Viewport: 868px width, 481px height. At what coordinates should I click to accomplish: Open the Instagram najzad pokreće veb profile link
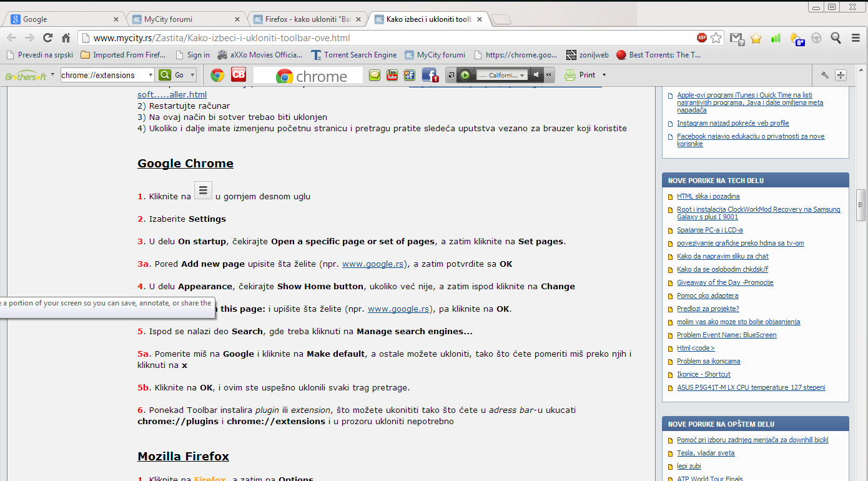733,123
